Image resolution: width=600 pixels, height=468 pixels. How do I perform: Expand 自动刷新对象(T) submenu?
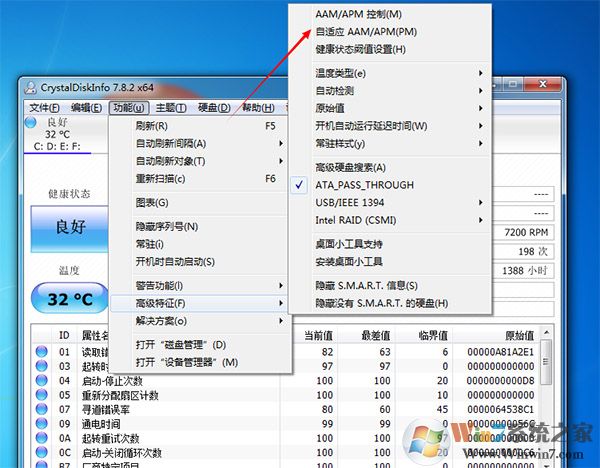pos(198,161)
